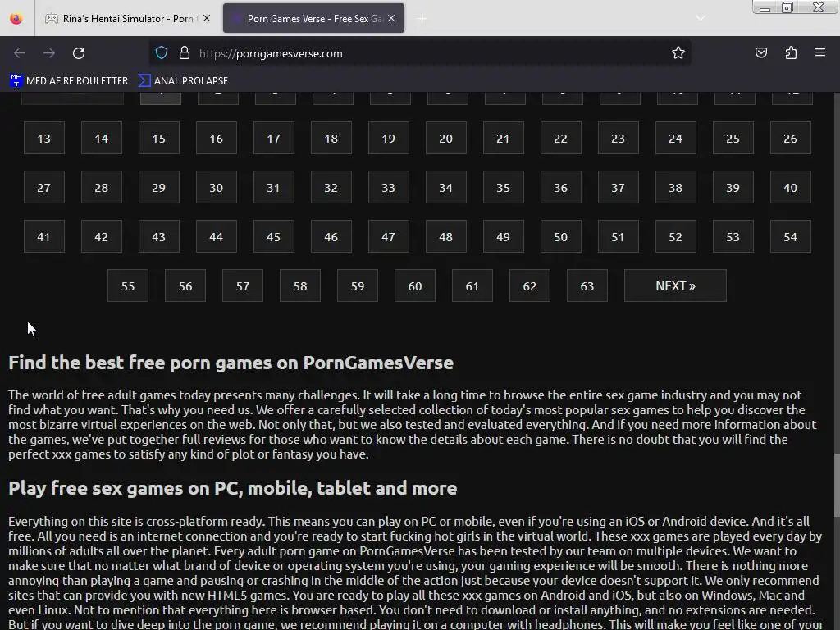Go to pagination page 21
The width and height of the screenshot is (840, 630).
(x=503, y=138)
